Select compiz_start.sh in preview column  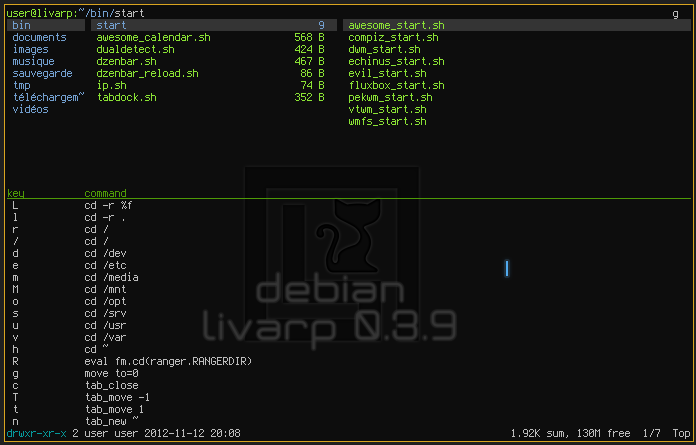(393, 37)
